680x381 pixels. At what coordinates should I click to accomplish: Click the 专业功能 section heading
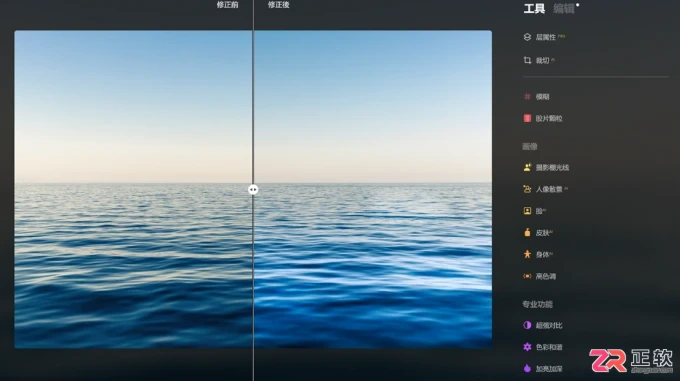[537, 304]
